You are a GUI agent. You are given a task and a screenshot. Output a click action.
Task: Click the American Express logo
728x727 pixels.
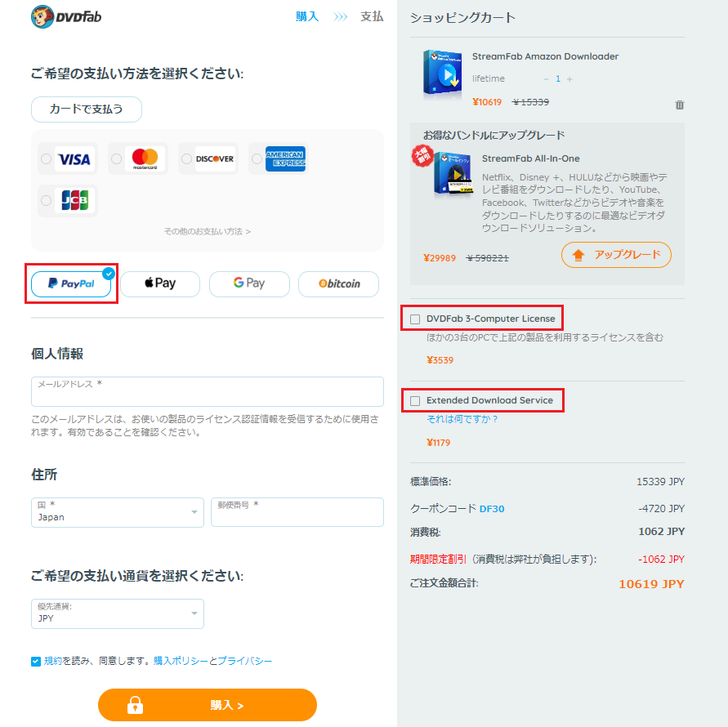pos(285,158)
